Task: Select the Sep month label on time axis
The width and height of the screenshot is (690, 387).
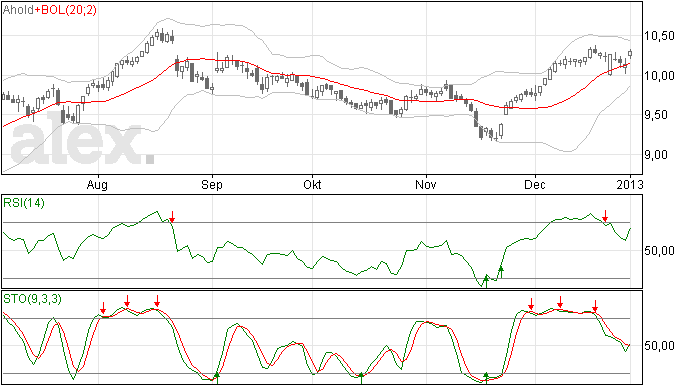Action: 212,185
